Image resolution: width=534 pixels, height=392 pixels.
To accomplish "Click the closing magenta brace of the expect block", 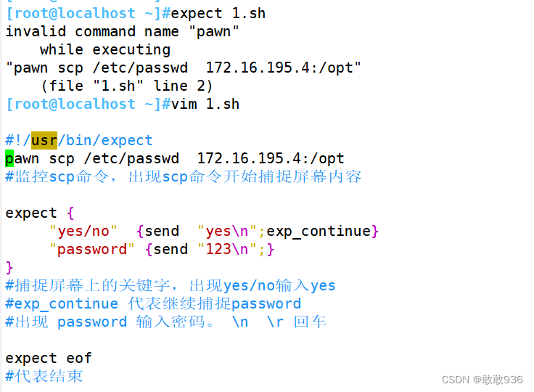I will point(9,268).
